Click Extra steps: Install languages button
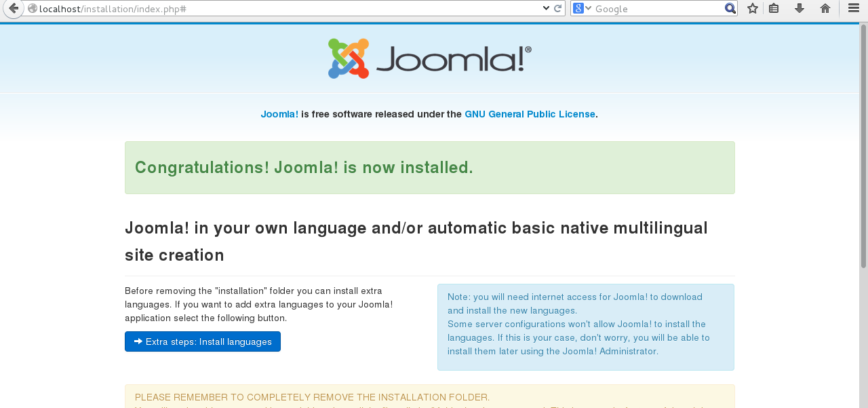868x408 pixels. pos(203,341)
